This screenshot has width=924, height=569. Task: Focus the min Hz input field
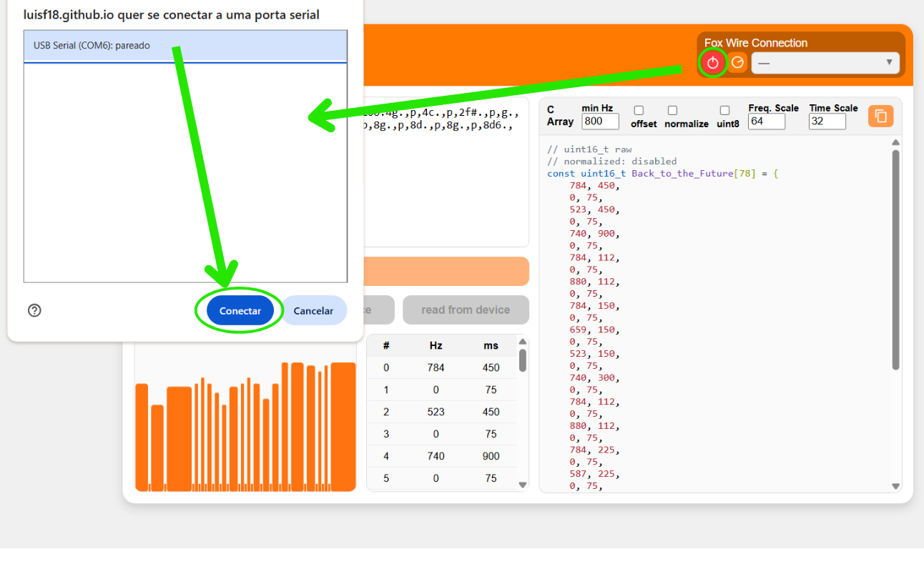(x=601, y=122)
